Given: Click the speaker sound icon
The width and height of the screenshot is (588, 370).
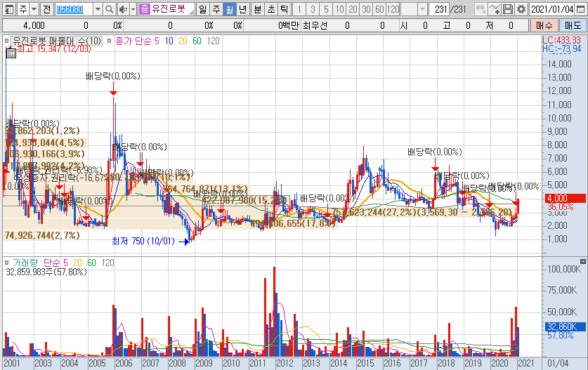Looking at the screenshot, I should tap(123, 9).
